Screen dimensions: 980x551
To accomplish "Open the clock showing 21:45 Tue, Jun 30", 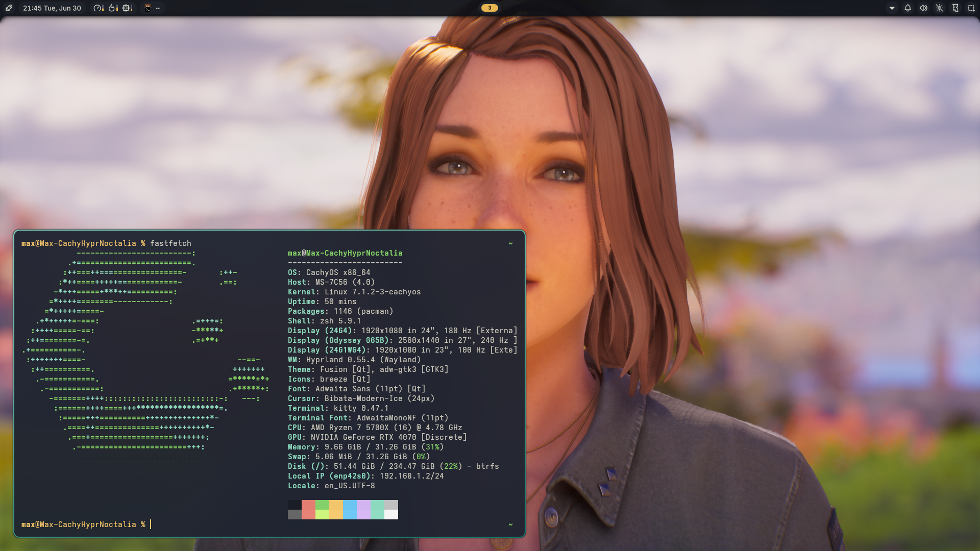I will pyautogui.click(x=52, y=8).
